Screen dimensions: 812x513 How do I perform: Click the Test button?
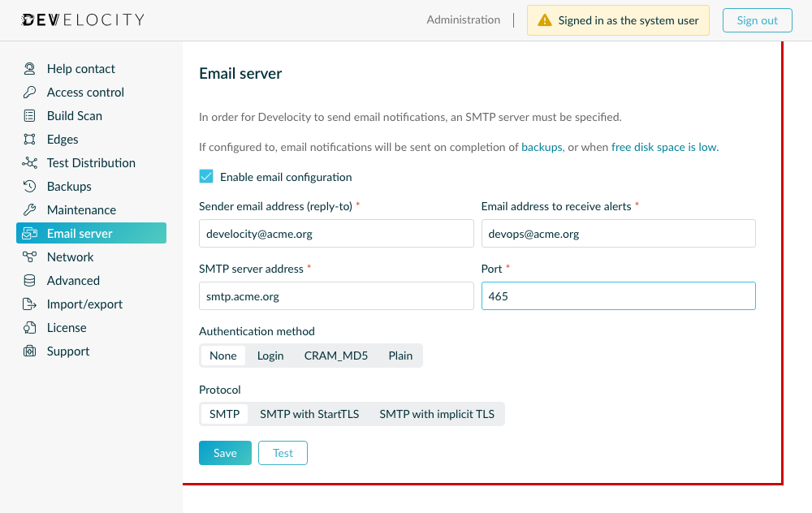[283, 452]
